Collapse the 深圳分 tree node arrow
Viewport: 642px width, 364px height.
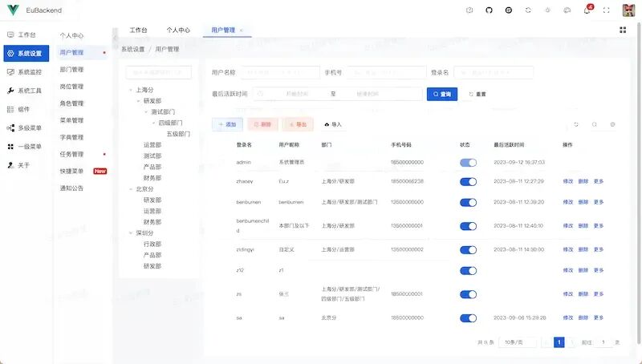click(x=131, y=233)
